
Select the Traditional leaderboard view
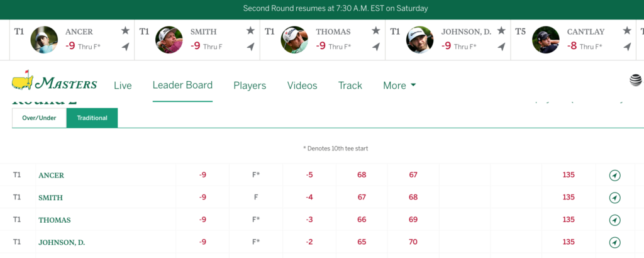[92, 118]
